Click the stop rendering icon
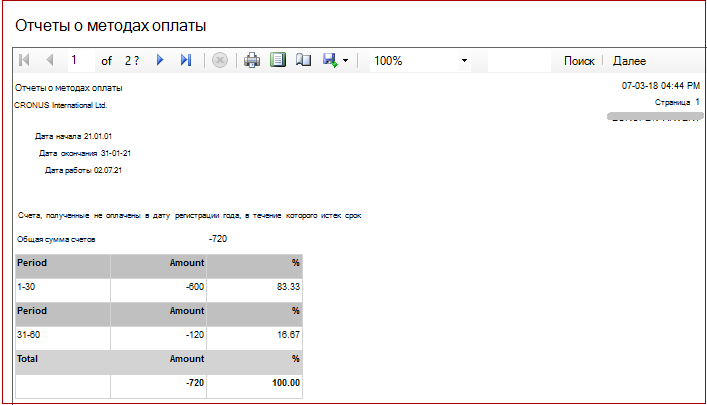The width and height of the screenshot is (707, 405). tap(220, 60)
